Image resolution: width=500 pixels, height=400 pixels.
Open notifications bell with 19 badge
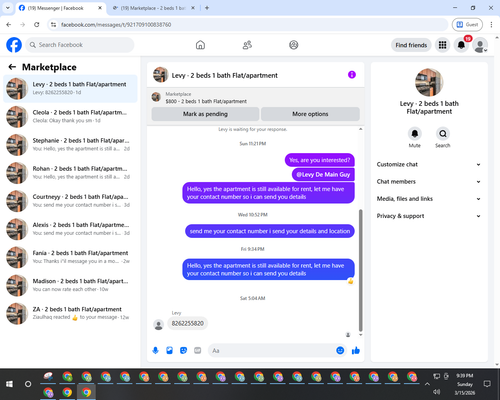[x=461, y=45]
